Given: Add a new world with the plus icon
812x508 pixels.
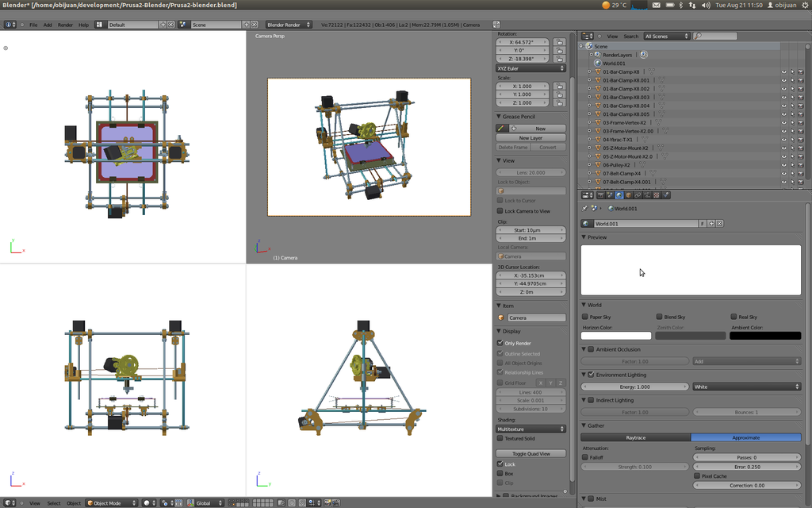Looking at the screenshot, I should click(710, 224).
